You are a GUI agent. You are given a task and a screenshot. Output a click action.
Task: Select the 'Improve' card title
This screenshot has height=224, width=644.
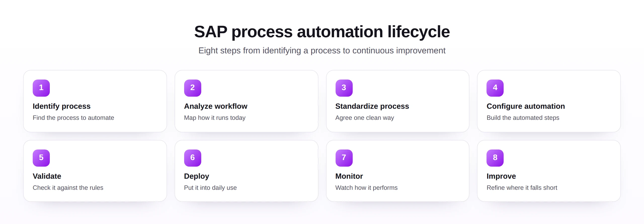pos(501,176)
